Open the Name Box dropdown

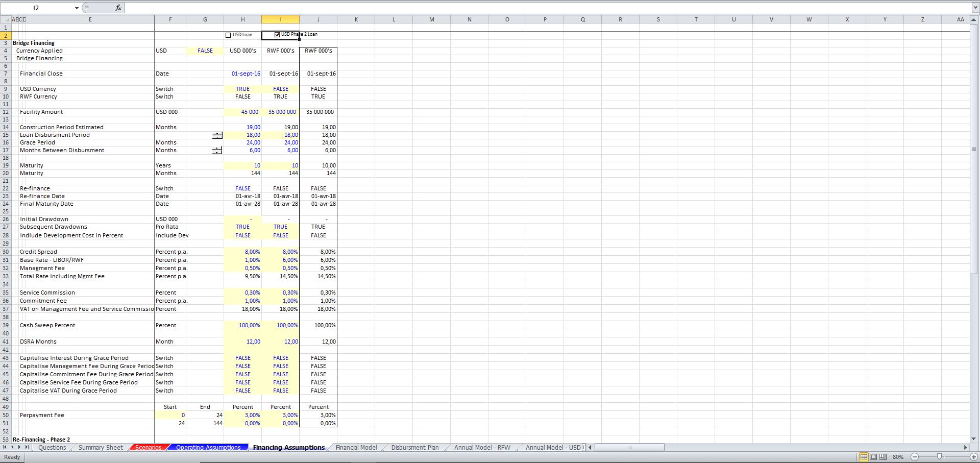77,8
